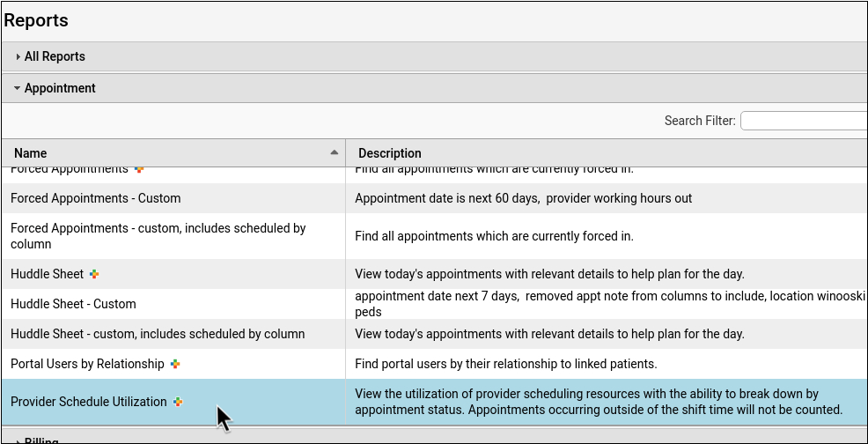The width and height of the screenshot is (868, 444).
Task: Open the Forced Appointments - Custom report
Action: tap(95, 198)
